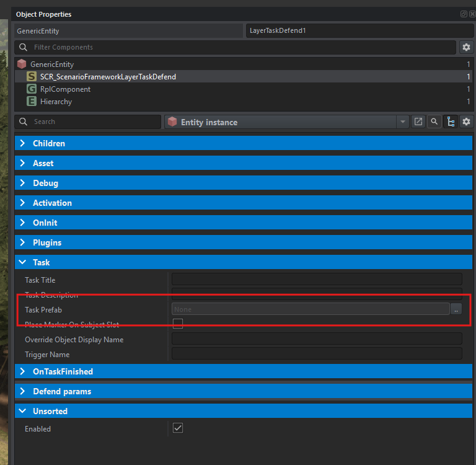Toggle the hierarchy tree view icon
The height and width of the screenshot is (465, 476).
(451, 122)
